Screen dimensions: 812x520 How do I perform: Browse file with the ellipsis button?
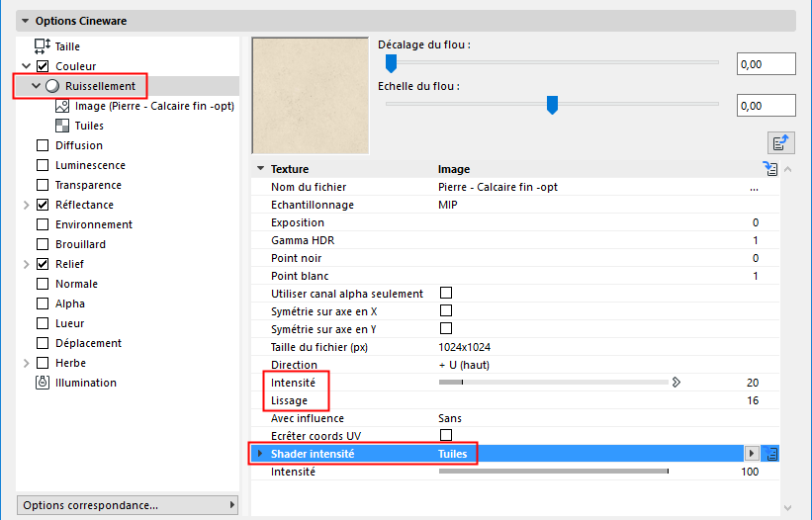[x=754, y=187]
